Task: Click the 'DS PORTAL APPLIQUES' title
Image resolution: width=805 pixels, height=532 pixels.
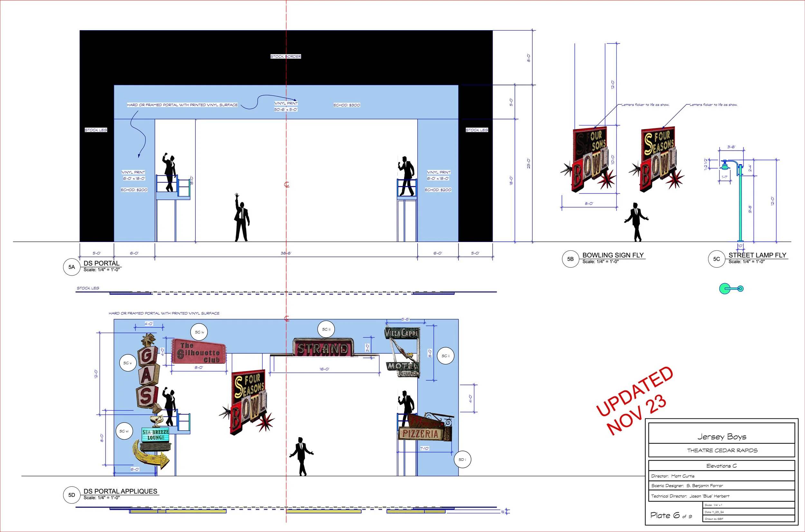Action: [120, 491]
